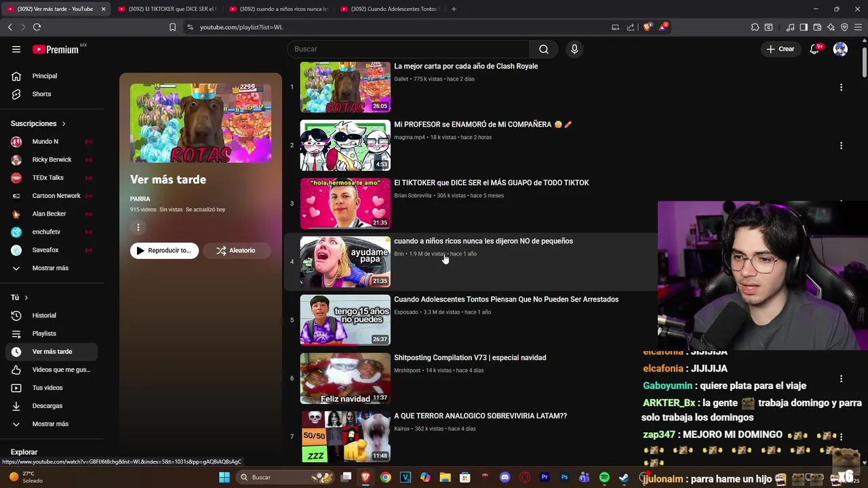The image size is (868, 488).
Task: Open Descargas in the sidebar
Action: point(52,405)
